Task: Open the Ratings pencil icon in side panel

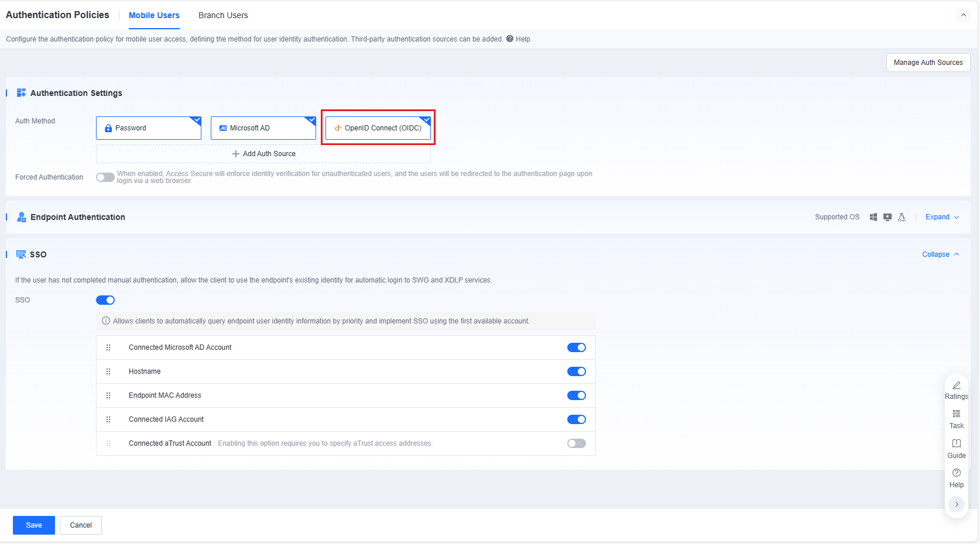Action: click(x=957, y=385)
